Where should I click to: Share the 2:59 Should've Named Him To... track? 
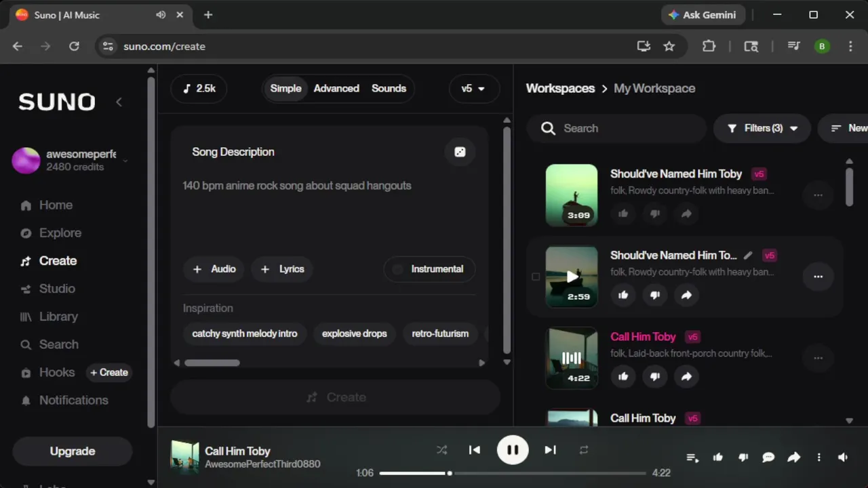(686, 295)
